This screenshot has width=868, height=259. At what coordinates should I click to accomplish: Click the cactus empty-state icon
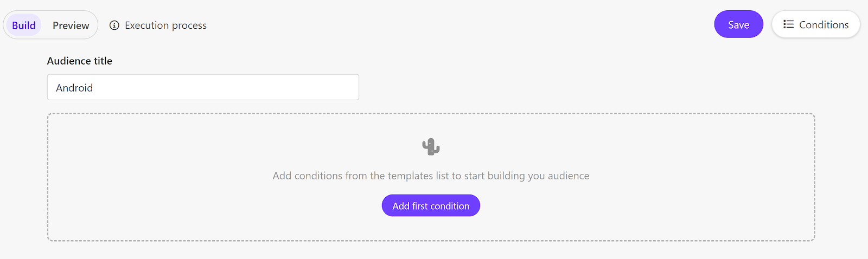(431, 146)
